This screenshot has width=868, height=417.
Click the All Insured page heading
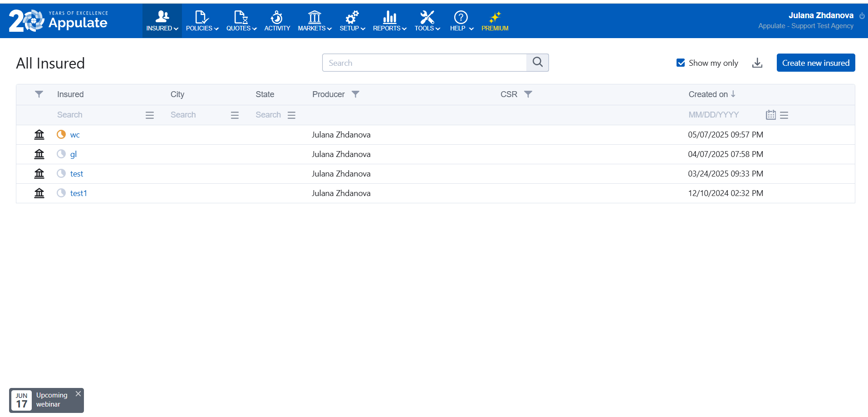[x=50, y=63]
